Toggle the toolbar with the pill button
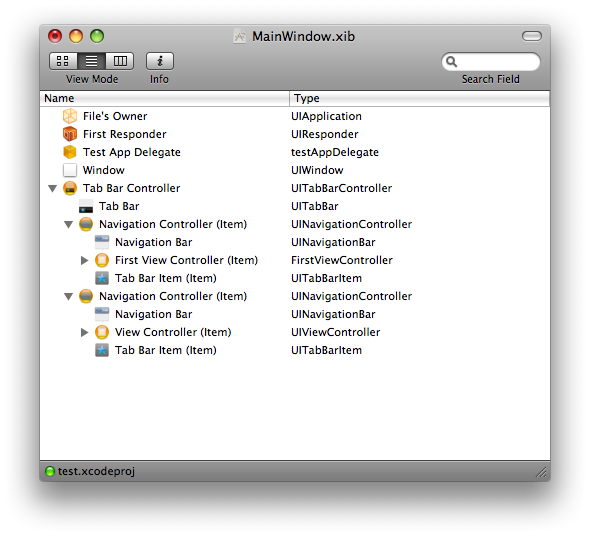The height and width of the screenshot is (536, 590). (x=532, y=36)
